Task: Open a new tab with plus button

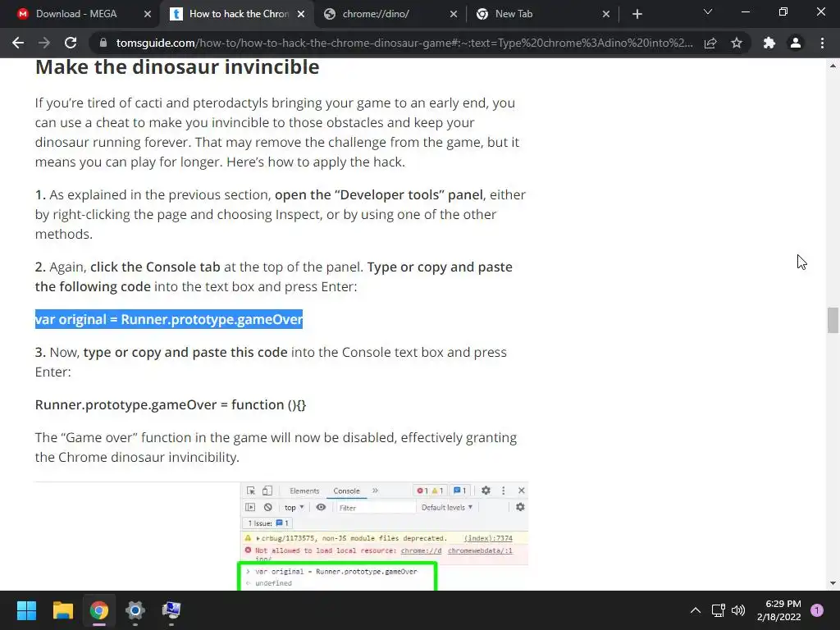Action: click(x=637, y=14)
